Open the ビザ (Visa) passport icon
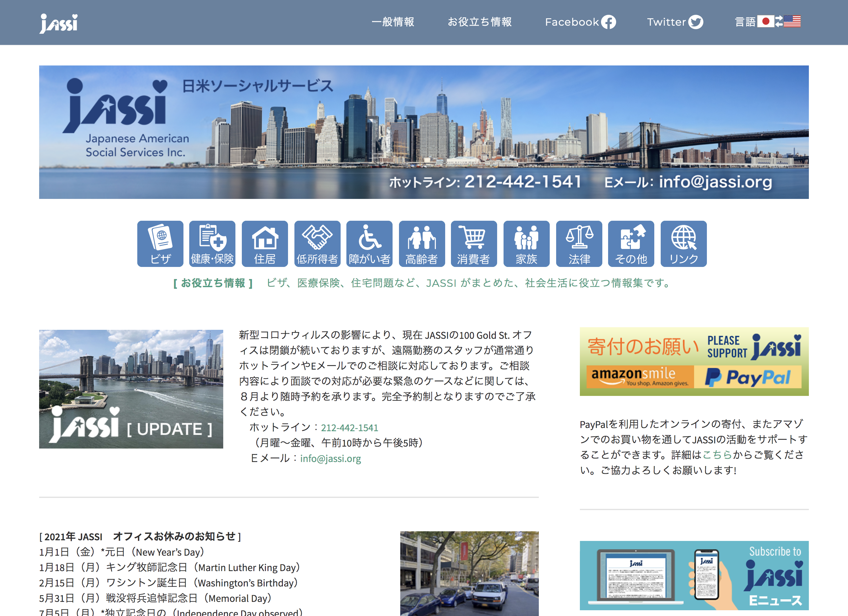The width and height of the screenshot is (848, 616). point(160,244)
